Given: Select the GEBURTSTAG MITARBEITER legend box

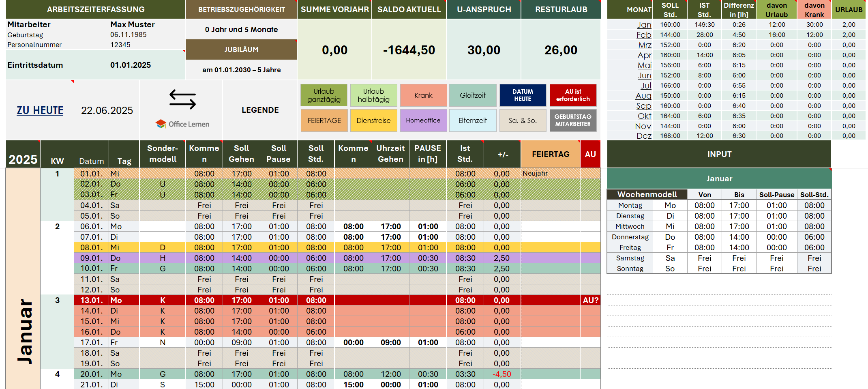Looking at the screenshot, I should (x=573, y=120).
